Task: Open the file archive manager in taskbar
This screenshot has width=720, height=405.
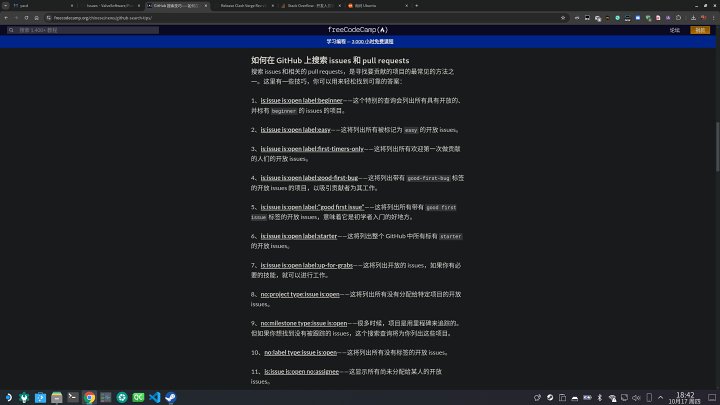Action: pos(56,397)
